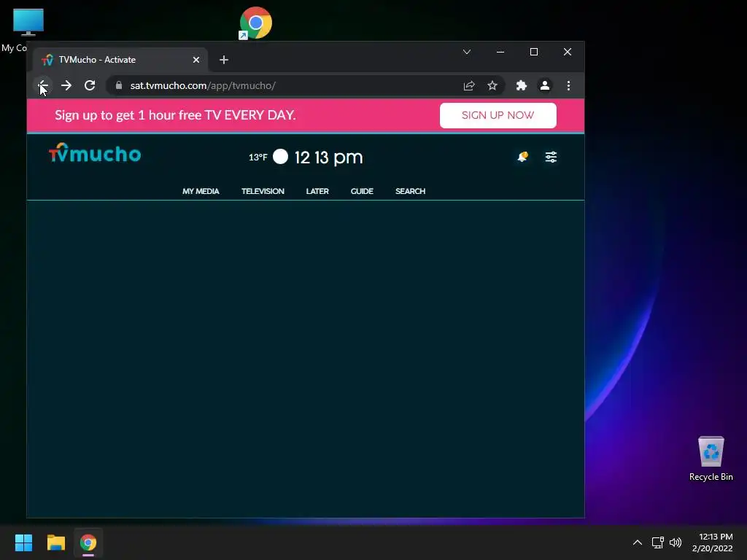Share this page icon
This screenshot has width=747, height=560.
point(469,86)
